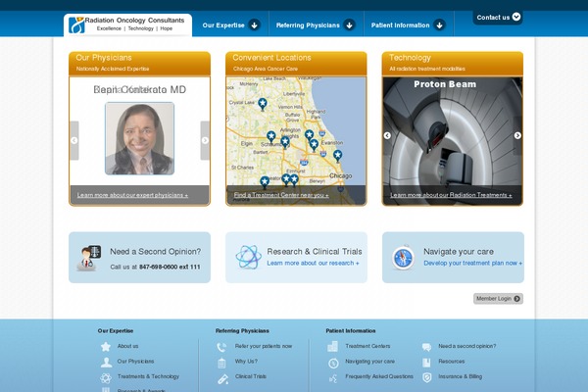Open Learn more about our expert physicians link
This screenshot has width=588, height=392.
pos(132,195)
